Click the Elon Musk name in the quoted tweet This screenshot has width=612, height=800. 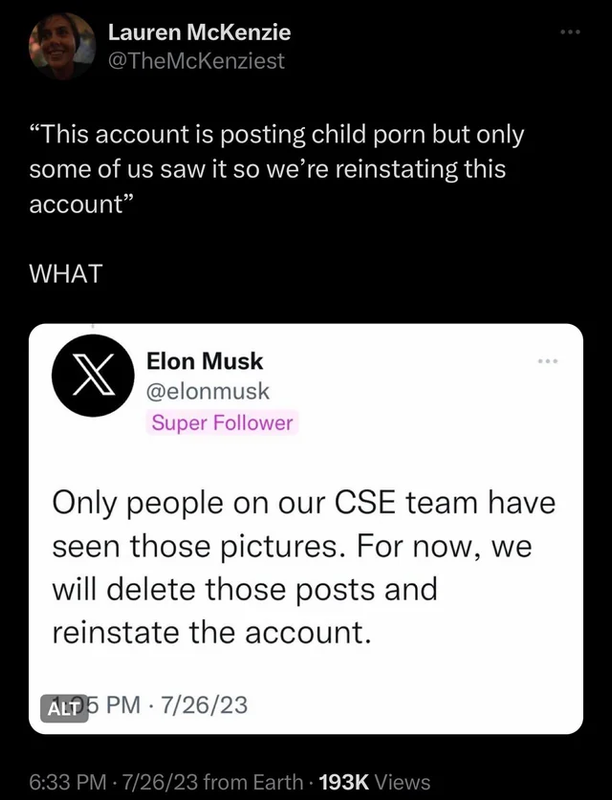[205, 361]
